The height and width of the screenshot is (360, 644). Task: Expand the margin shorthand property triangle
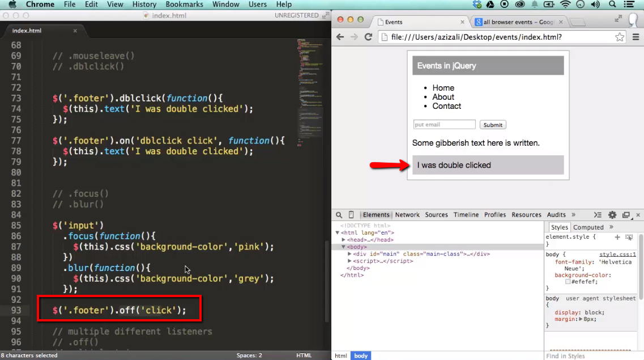580,319
